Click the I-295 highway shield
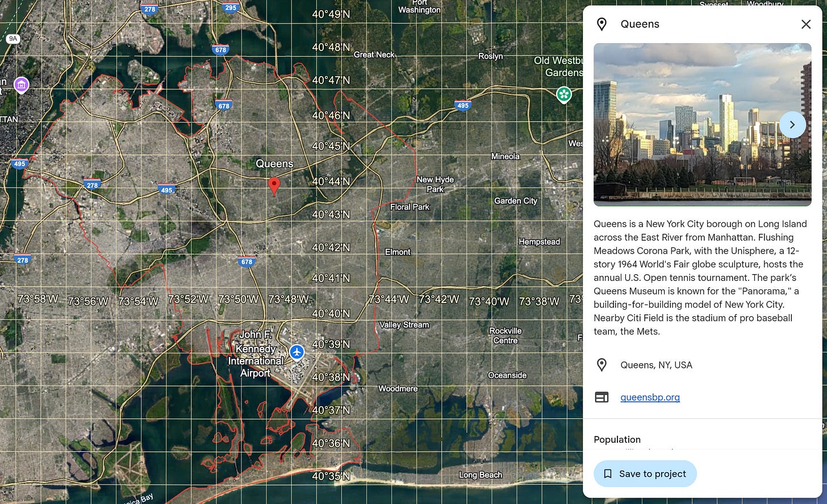Screen dimensions: 827x504 click(231, 7)
